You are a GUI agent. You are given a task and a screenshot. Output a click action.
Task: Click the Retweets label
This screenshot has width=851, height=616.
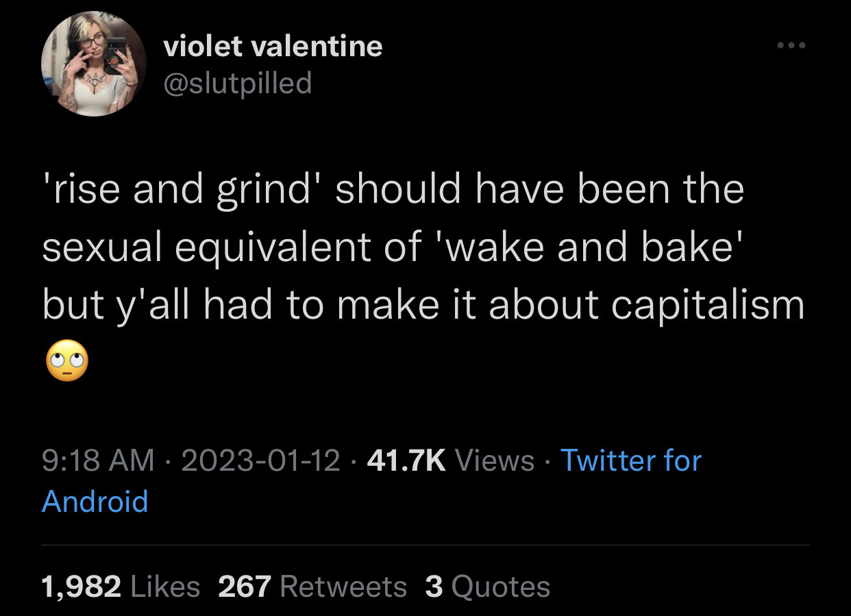pyautogui.click(x=343, y=587)
